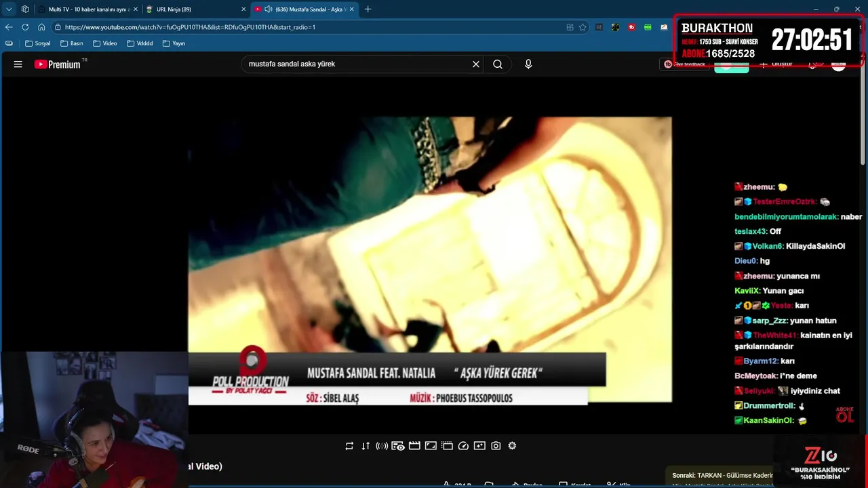868x488 pixels.
Task: Open the Video bookmarks folder
Action: click(105, 43)
